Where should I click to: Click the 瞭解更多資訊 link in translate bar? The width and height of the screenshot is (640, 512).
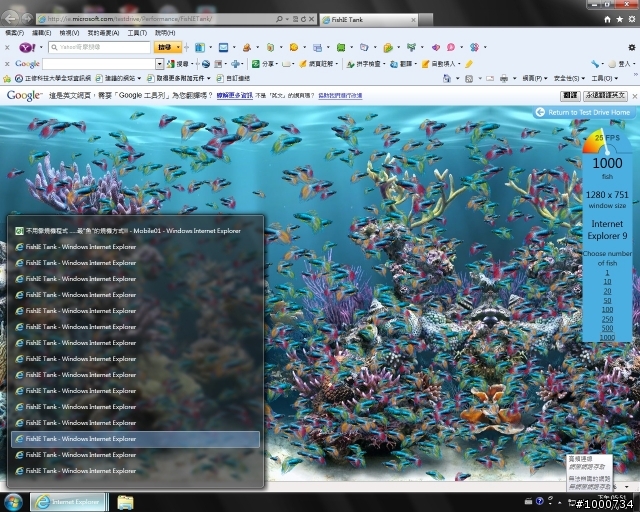click(x=235, y=96)
